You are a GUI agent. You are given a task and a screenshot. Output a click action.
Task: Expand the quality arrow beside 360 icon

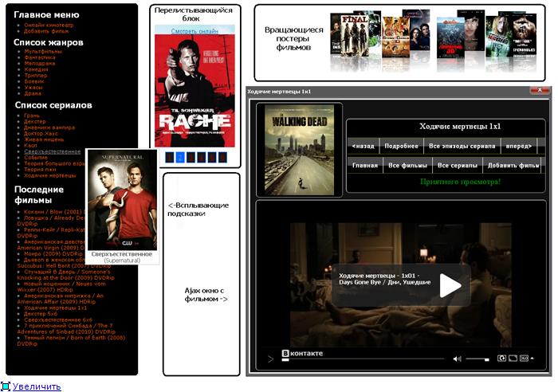(532, 359)
